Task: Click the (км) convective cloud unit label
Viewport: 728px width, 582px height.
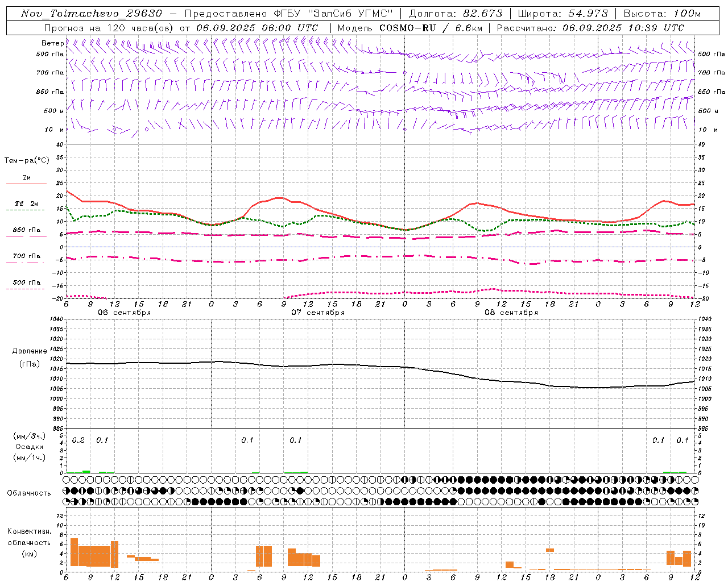Action: point(30,554)
